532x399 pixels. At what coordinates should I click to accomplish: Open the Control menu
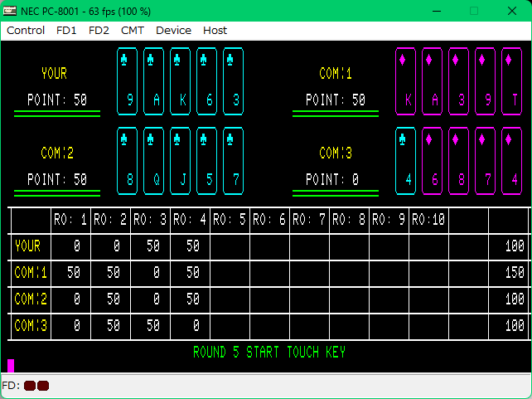[x=26, y=30]
